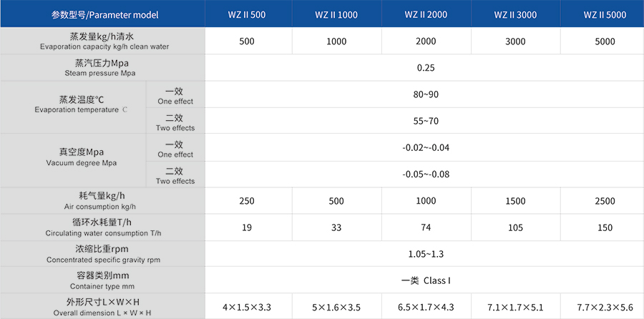Select the 7.7×2.3×5.6 dimension cell
Image resolution: width=644 pixels, height=319 pixels.
pyautogui.click(x=605, y=307)
